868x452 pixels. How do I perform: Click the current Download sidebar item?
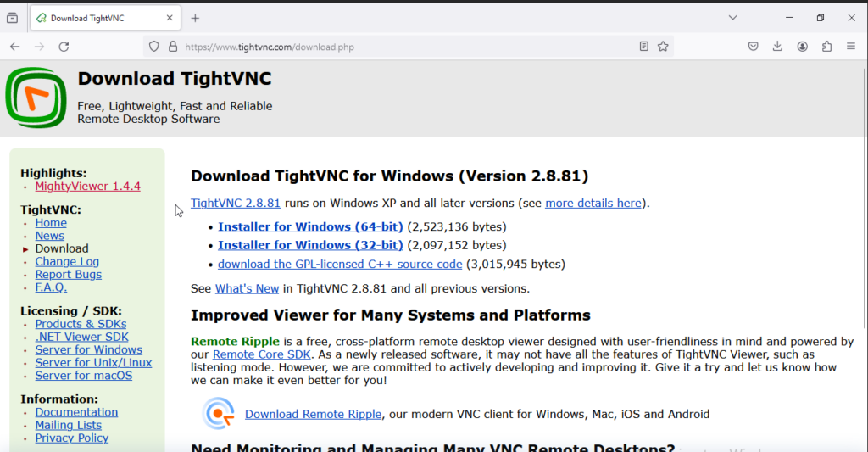pos(62,248)
